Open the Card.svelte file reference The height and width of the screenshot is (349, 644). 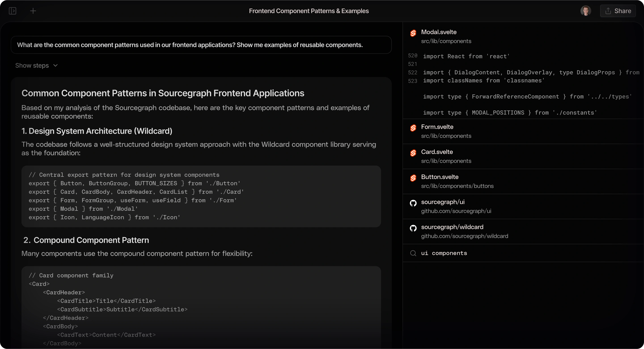point(523,156)
